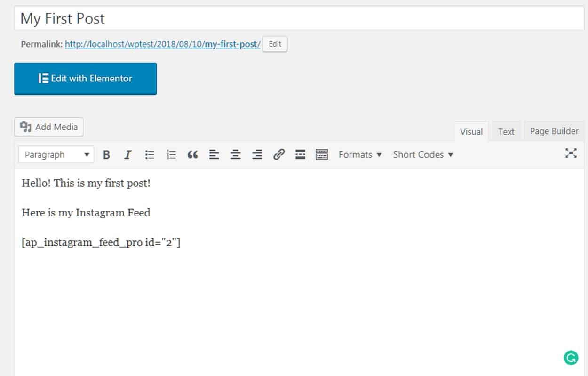Click the instagram feed shortcode text
The height and width of the screenshot is (376, 588).
point(101,242)
